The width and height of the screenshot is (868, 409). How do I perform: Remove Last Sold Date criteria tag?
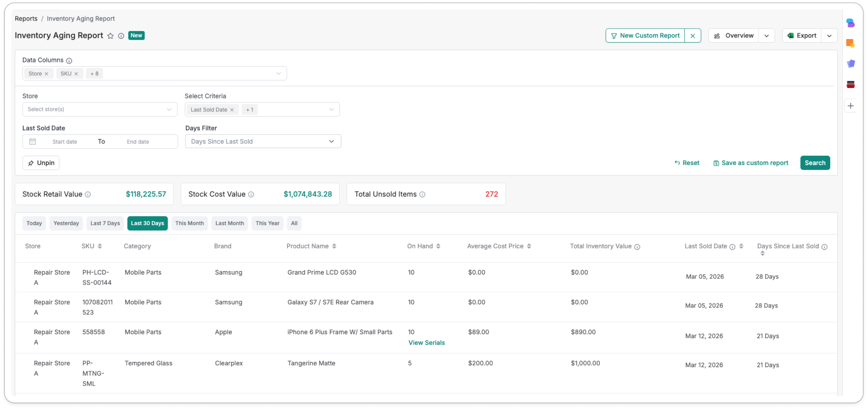point(232,109)
